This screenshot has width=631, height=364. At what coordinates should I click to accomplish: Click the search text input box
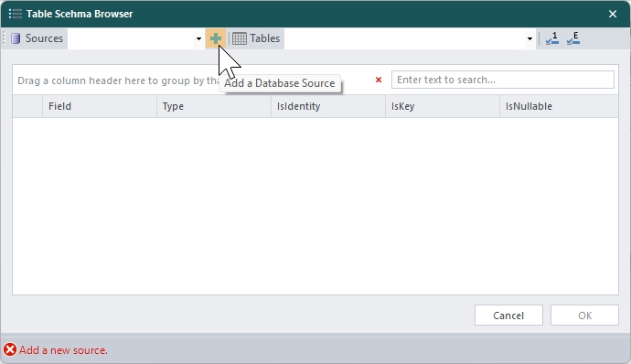click(x=503, y=80)
